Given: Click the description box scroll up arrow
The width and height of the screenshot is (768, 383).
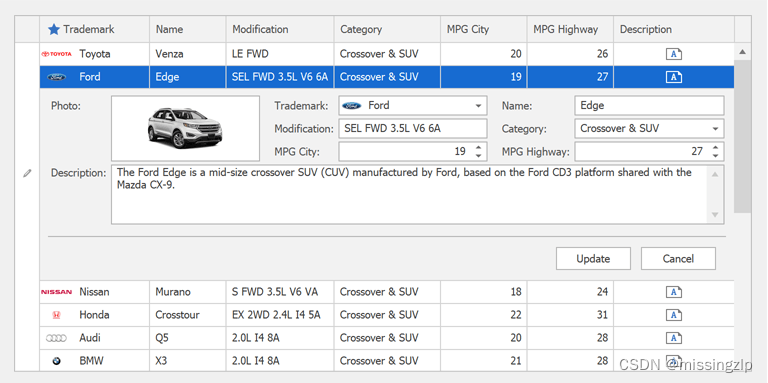Looking at the screenshot, I should point(715,174).
